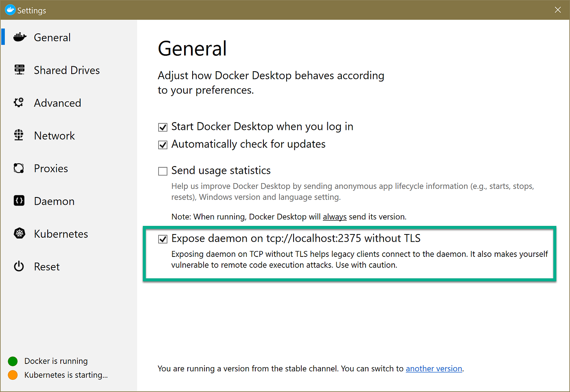The height and width of the screenshot is (392, 570).
Task: Click the 'Settings' window title text
Action: [x=32, y=10]
